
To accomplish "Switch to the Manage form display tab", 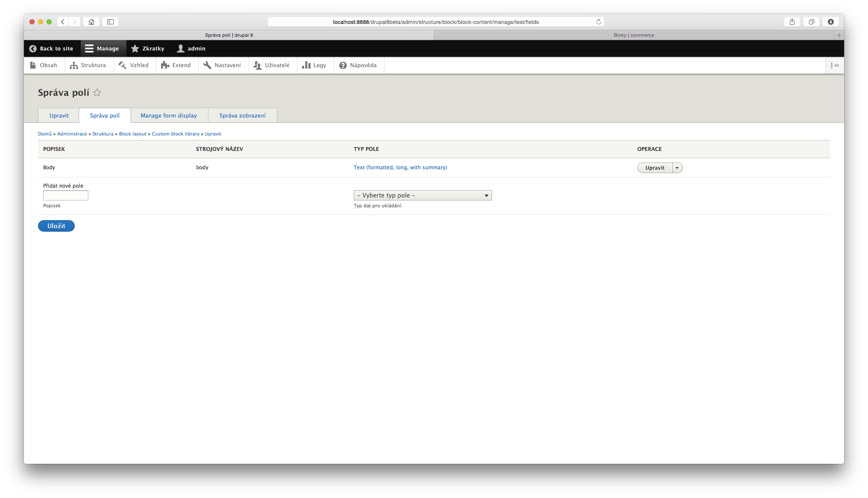I will tap(169, 115).
